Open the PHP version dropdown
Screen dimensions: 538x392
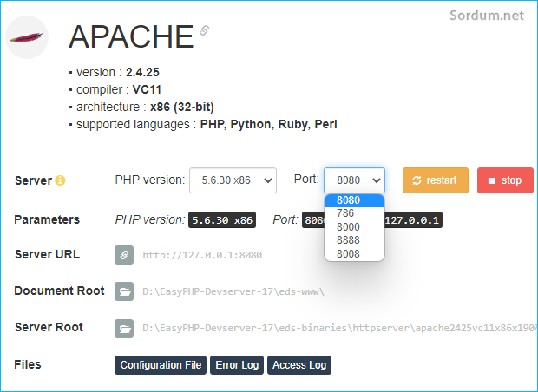click(233, 180)
